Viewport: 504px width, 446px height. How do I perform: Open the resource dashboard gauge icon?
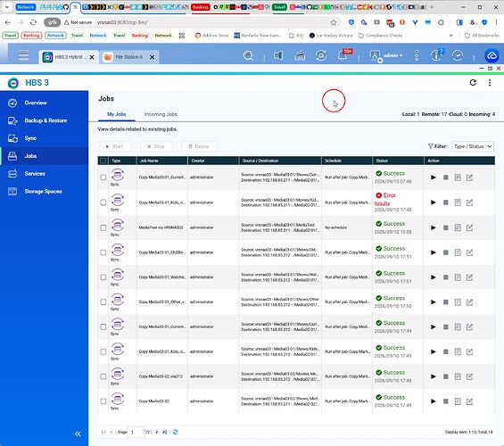tap(458, 55)
